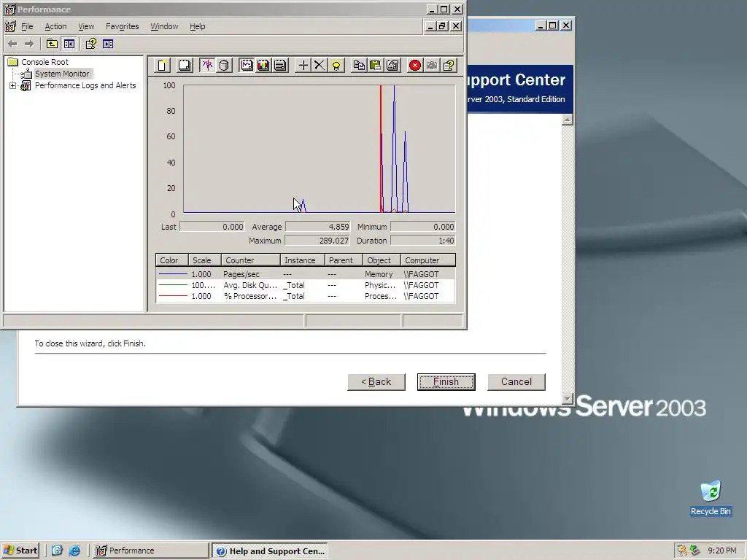Click Paste Counter List icon
This screenshot has width=747, height=560.
click(x=376, y=65)
